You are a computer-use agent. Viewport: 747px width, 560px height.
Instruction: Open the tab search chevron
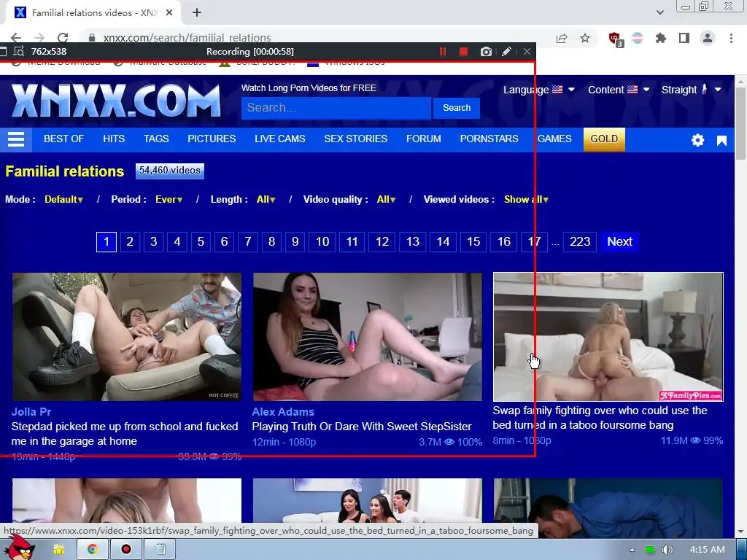[x=659, y=12]
